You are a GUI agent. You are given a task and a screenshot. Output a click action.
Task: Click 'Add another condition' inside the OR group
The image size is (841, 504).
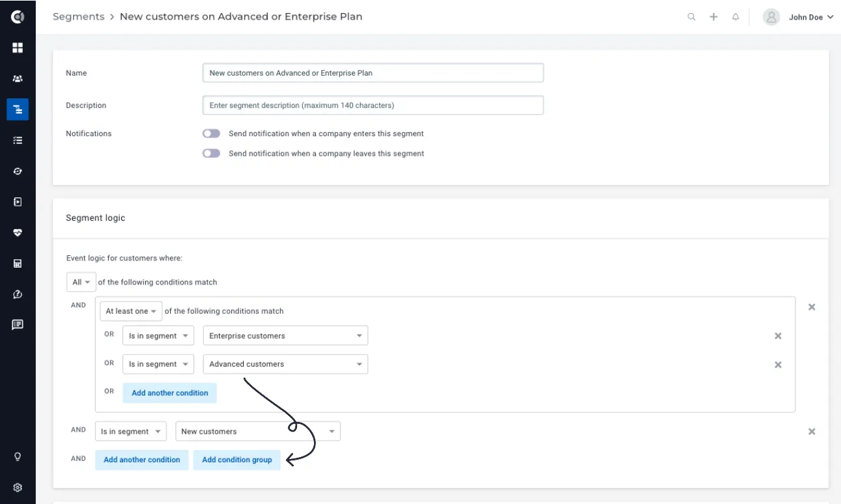(170, 393)
